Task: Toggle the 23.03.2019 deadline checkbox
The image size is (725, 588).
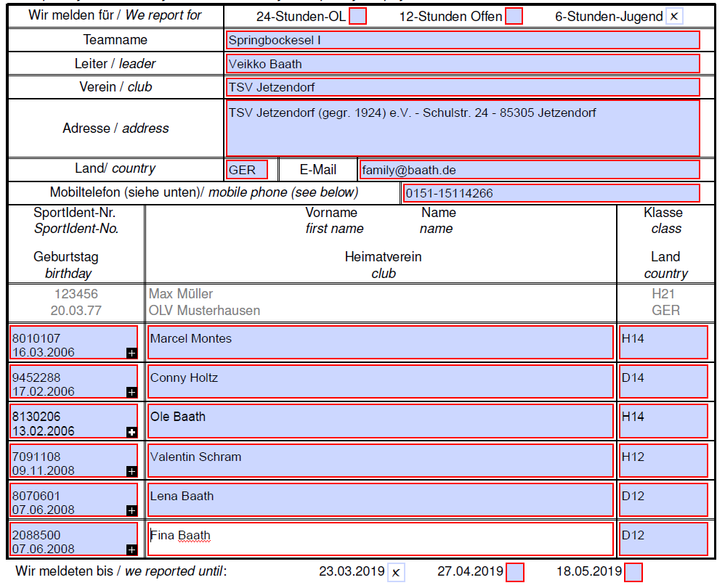Action: 396,573
